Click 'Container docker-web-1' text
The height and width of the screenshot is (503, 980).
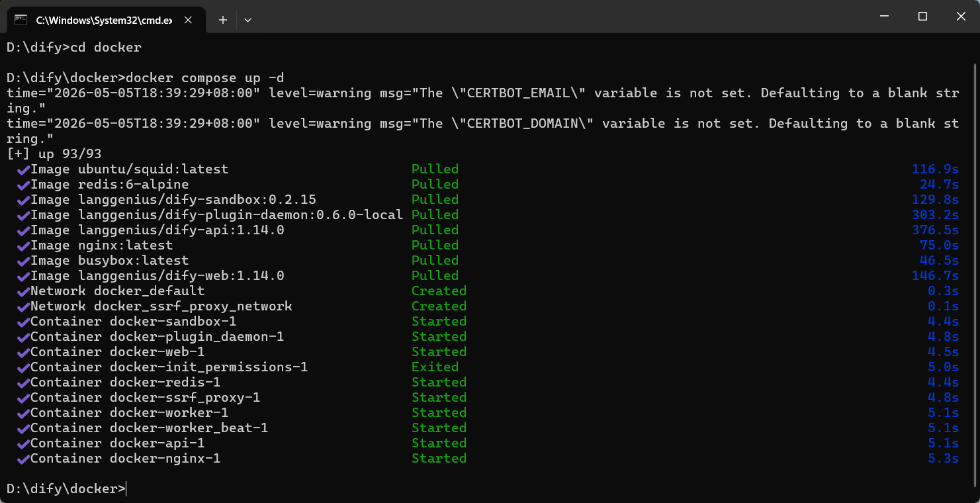click(x=118, y=352)
